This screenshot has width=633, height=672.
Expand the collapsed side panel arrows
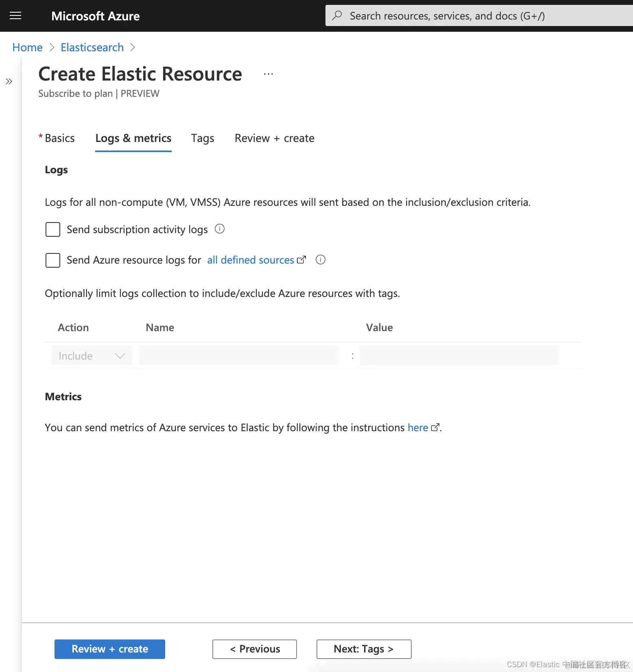pyautogui.click(x=9, y=81)
